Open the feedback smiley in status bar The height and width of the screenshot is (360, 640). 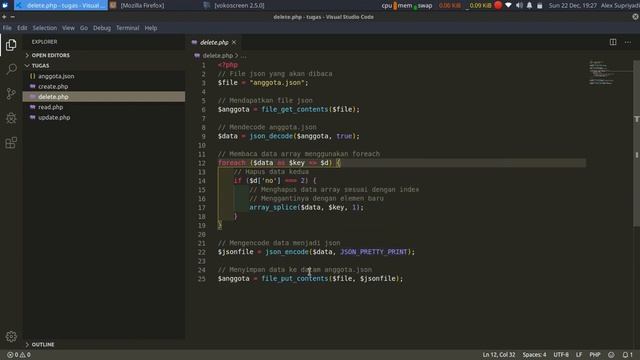click(x=611, y=355)
